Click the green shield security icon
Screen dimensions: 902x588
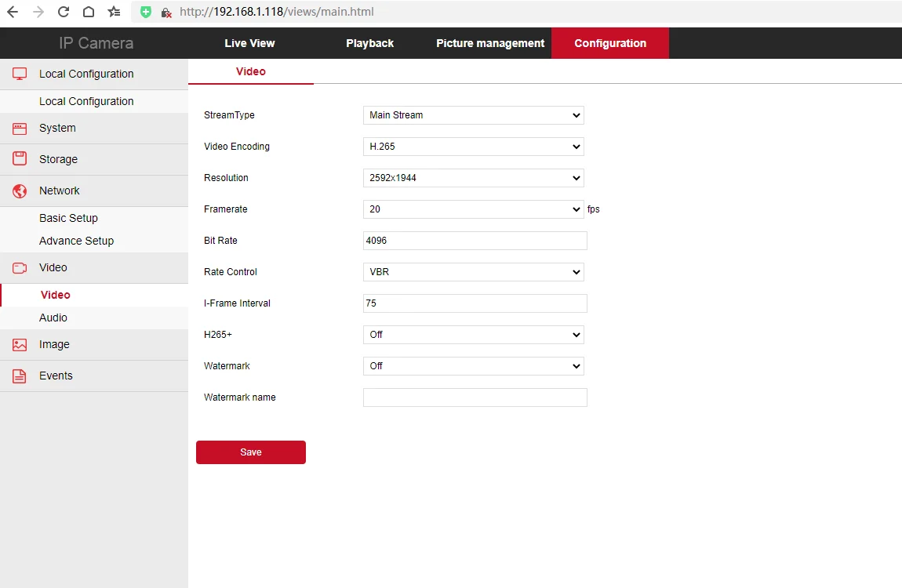tap(146, 12)
